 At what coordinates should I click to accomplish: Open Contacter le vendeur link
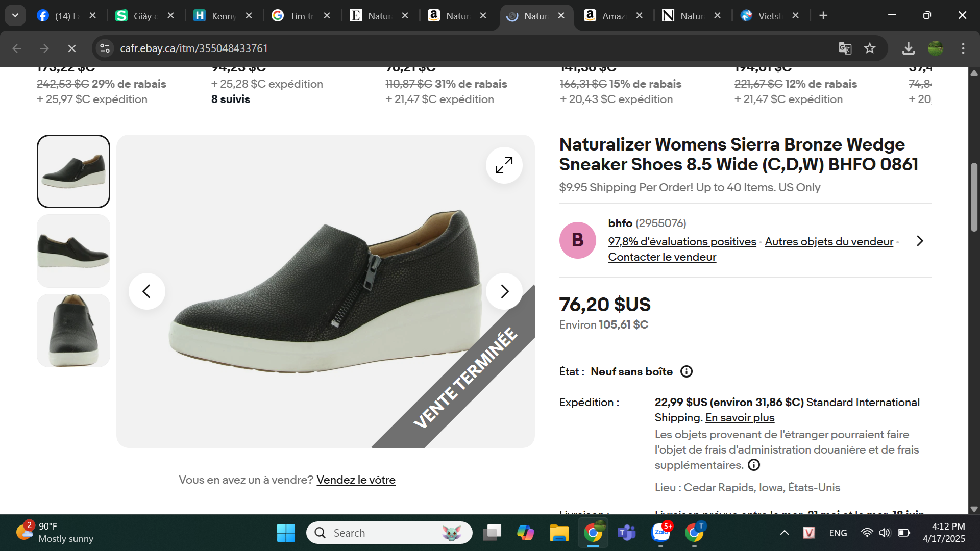point(662,257)
